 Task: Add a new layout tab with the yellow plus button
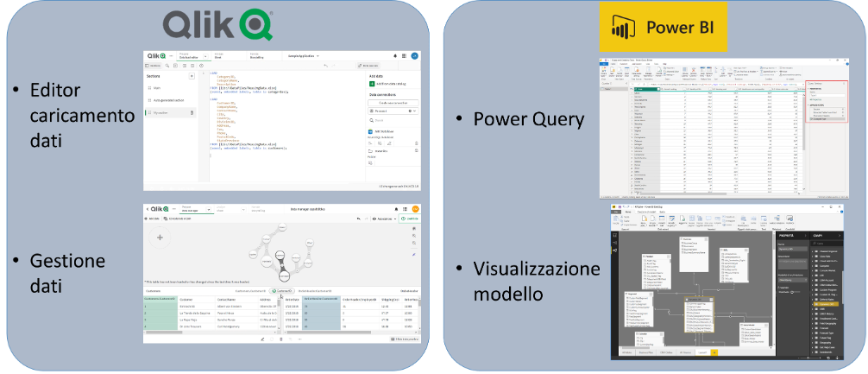tap(714, 352)
